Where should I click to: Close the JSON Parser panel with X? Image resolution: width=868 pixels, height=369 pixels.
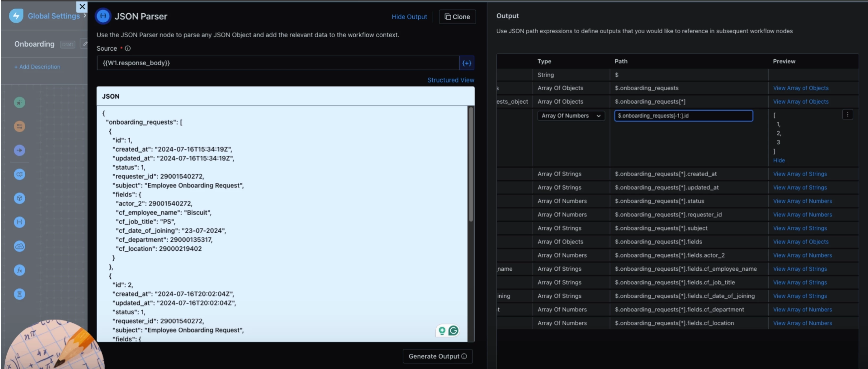(82, 6)
